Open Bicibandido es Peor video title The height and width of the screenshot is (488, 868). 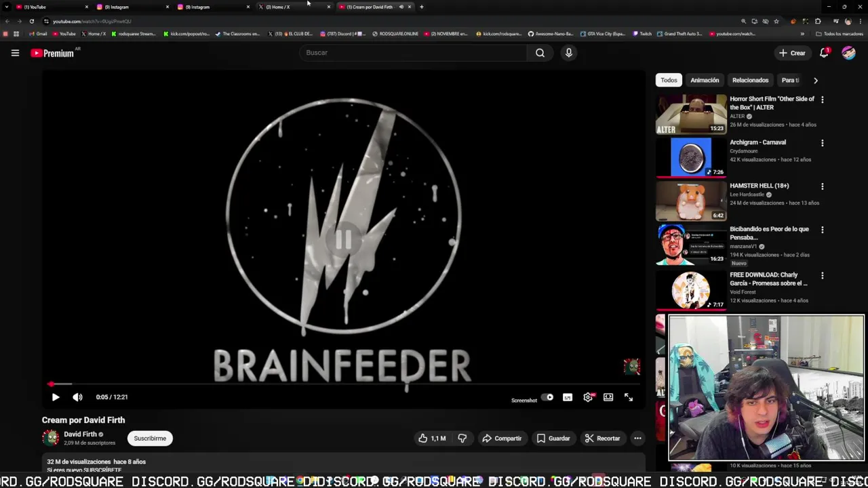click(x=769, y=233)
